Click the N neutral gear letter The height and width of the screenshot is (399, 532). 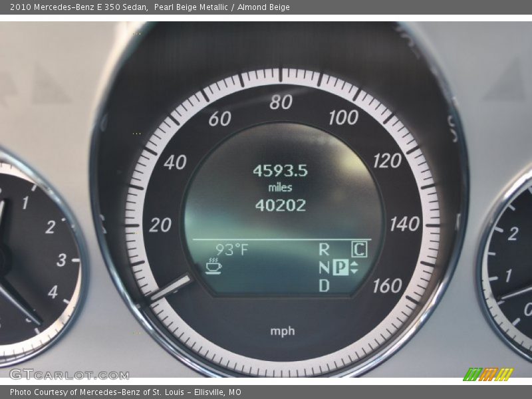(324, 268)
